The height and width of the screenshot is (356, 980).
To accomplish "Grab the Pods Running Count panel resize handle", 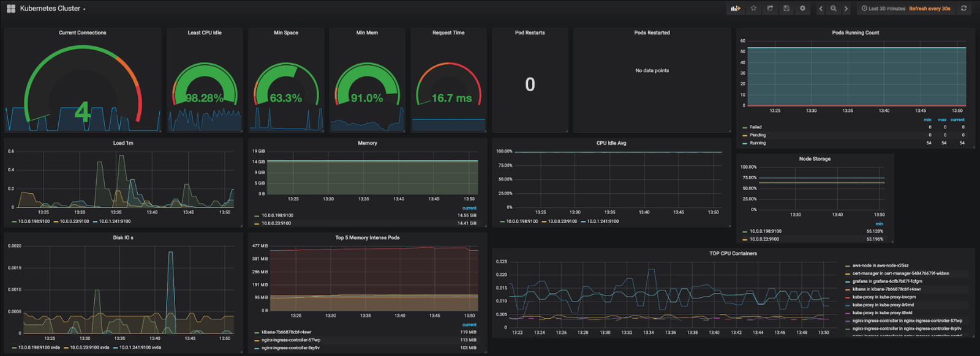I will tap(973, 147).
